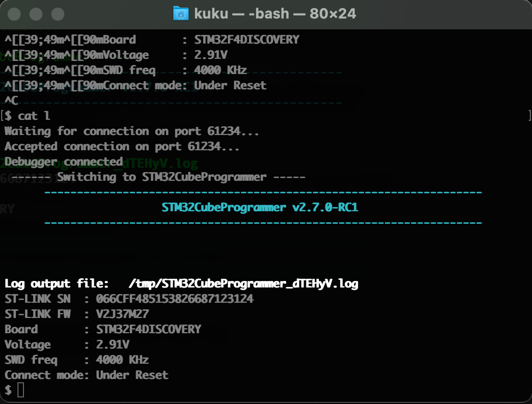The height and width of the screenshot is (404, 532).
Task: Click 'Waiting for connection on port 61234...' line
Action: pyautogui.click(x=132, y=131)
